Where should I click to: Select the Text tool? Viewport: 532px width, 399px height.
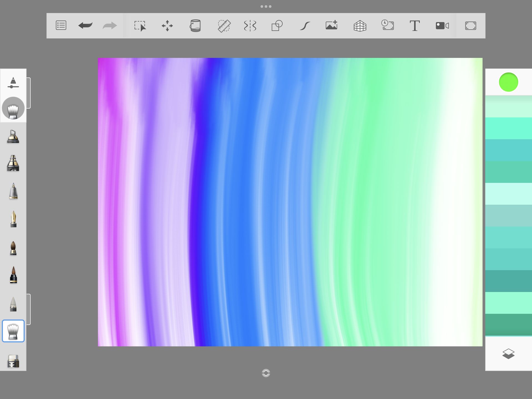point(415,26)
